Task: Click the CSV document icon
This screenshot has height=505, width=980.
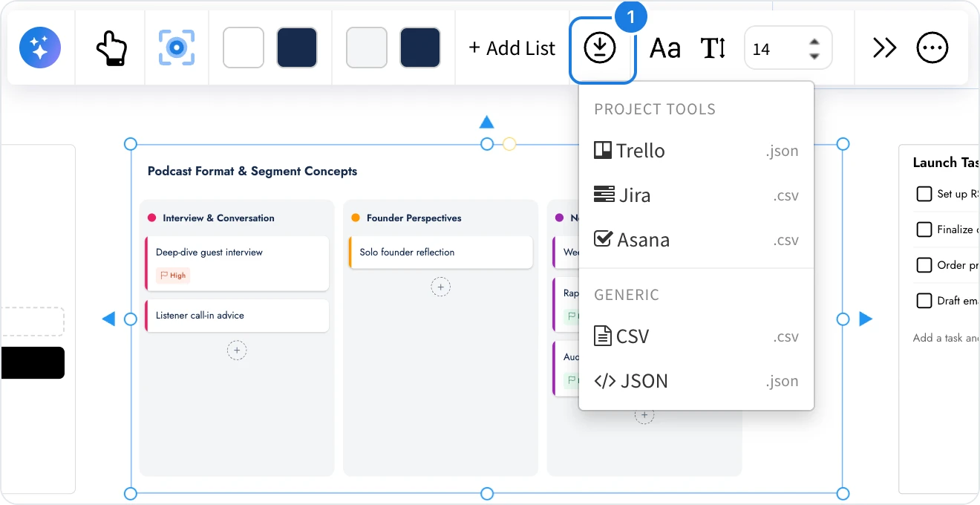Action: point(603,336)
